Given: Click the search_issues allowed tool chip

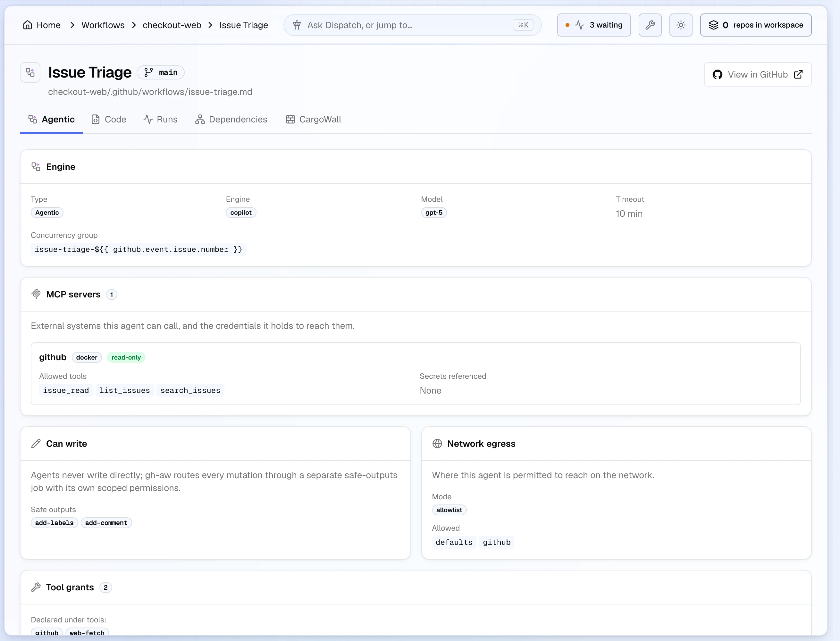Looking at the screenshot, I should pyautogui.click(x=190, y=390).
